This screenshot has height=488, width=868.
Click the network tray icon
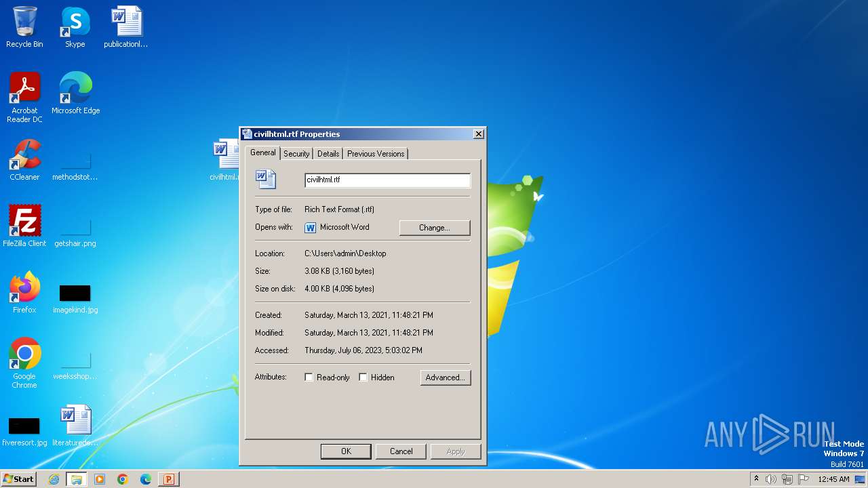click(x=787, y=479)
